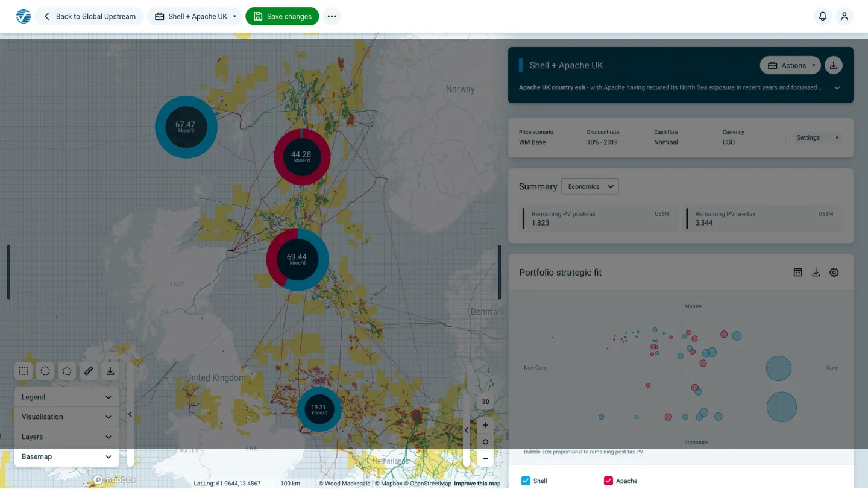Open Portfolio strategic fit table view
The width and height of the screenshot is (868, 489).
coord(797,273)
